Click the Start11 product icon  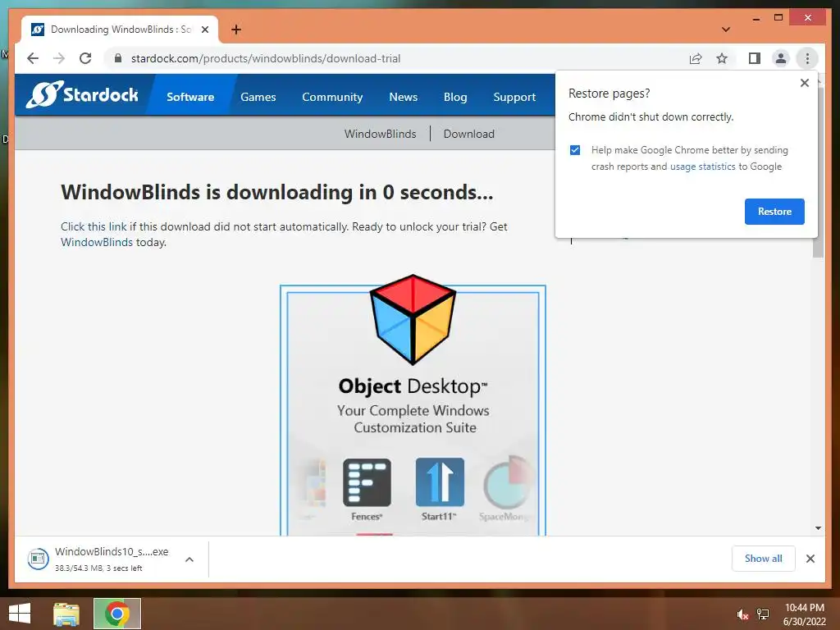(x=440, y=482)
